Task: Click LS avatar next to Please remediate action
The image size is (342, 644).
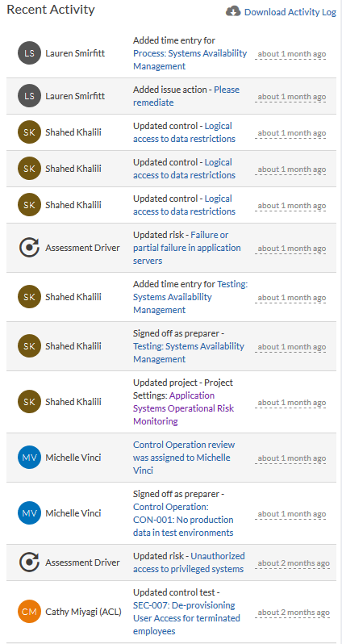Action: click(x=30, y=96)
